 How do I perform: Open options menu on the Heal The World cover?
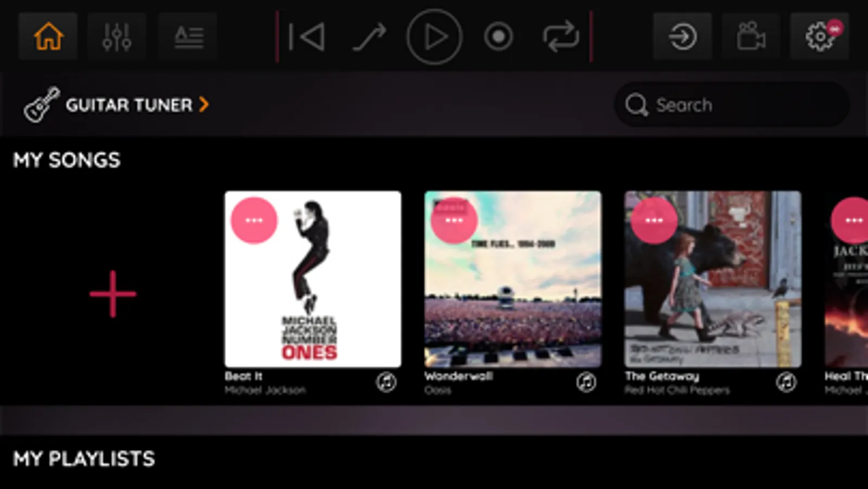[x=851, y=221]
